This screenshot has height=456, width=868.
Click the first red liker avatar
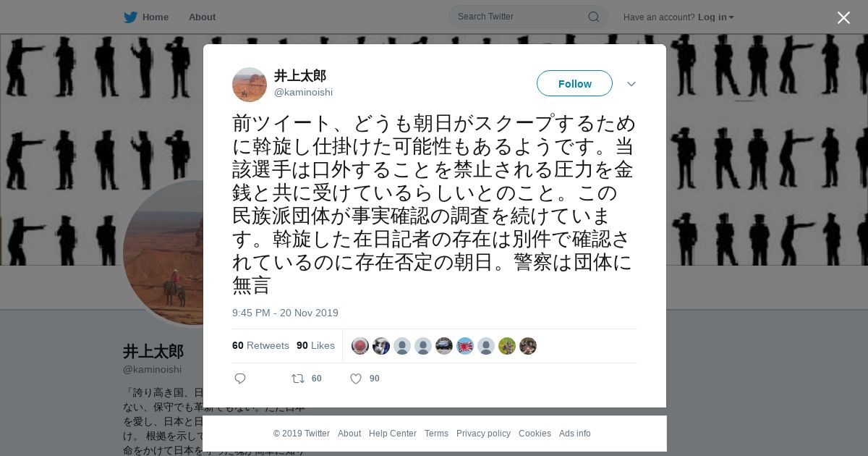click(360, 346)
